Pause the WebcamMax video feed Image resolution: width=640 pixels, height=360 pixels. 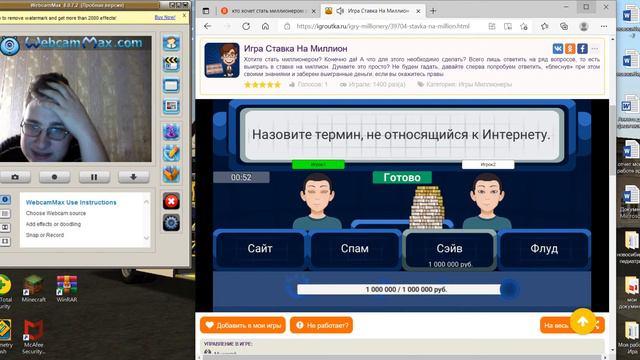tap(94, 177)
